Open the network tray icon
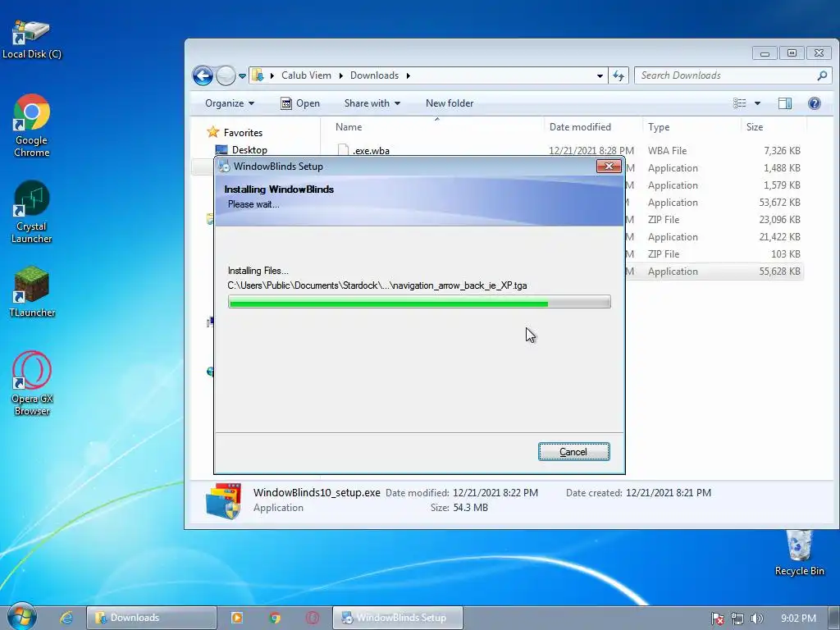This screenshot has width=840, height=630. pos(737,619)
